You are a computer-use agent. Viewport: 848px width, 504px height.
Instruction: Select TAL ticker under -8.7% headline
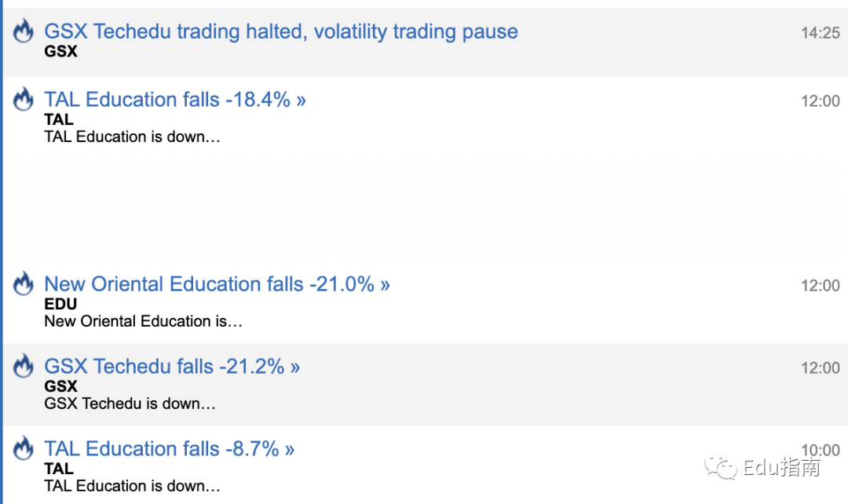[x=58, y=469]
